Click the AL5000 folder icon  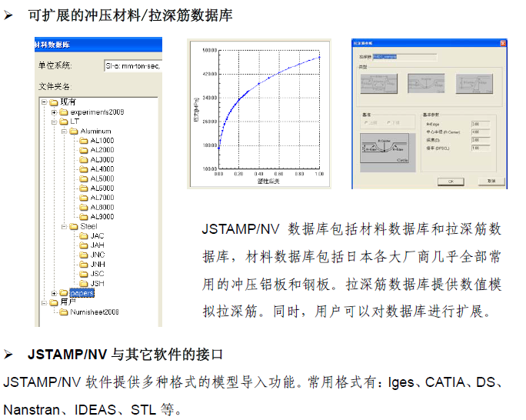coord(84,178)
